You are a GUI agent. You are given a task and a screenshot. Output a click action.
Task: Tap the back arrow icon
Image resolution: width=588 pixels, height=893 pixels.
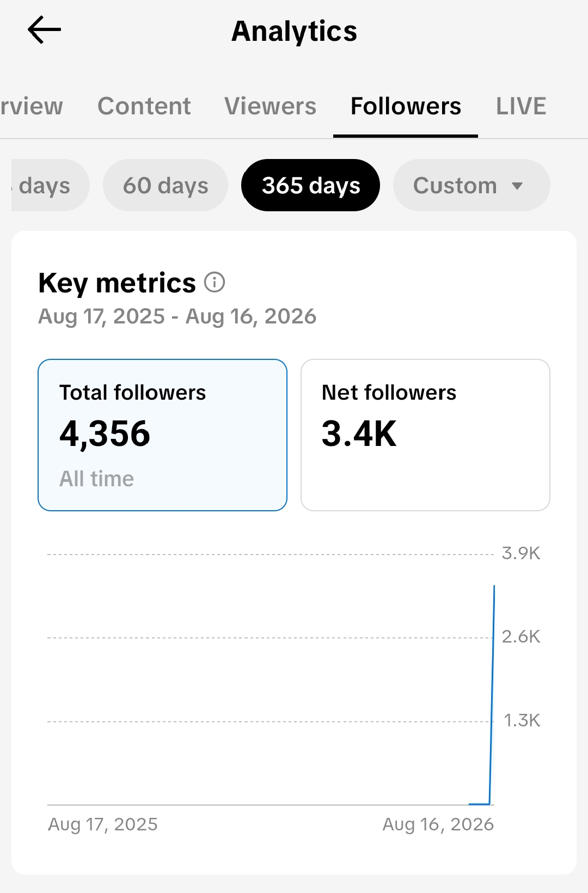tap(44, 30)
